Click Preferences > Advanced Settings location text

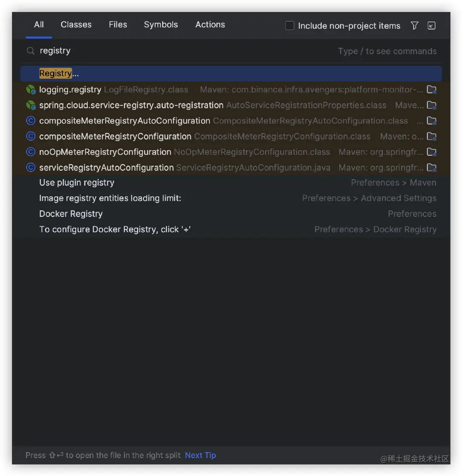(x=369, y=198)
